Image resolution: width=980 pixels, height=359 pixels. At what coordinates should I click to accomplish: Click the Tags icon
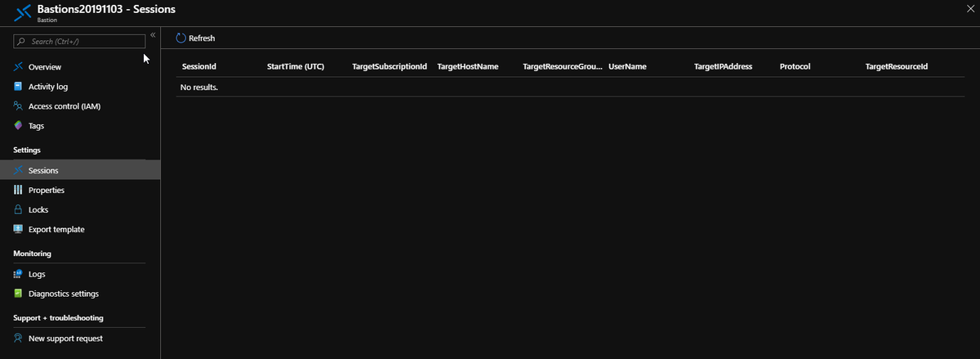[19, 126]
